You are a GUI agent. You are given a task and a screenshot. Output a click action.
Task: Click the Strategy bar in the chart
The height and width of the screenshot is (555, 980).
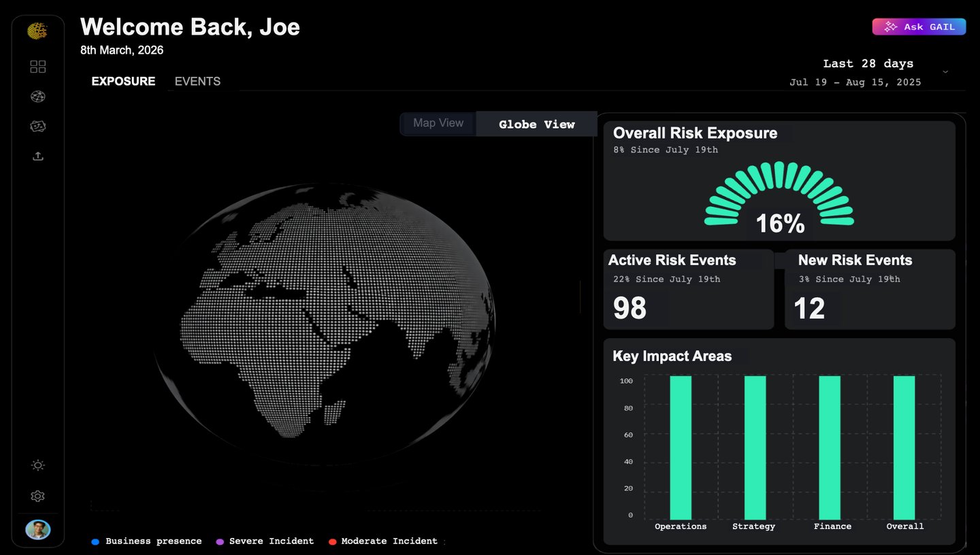tap(755, 448)
